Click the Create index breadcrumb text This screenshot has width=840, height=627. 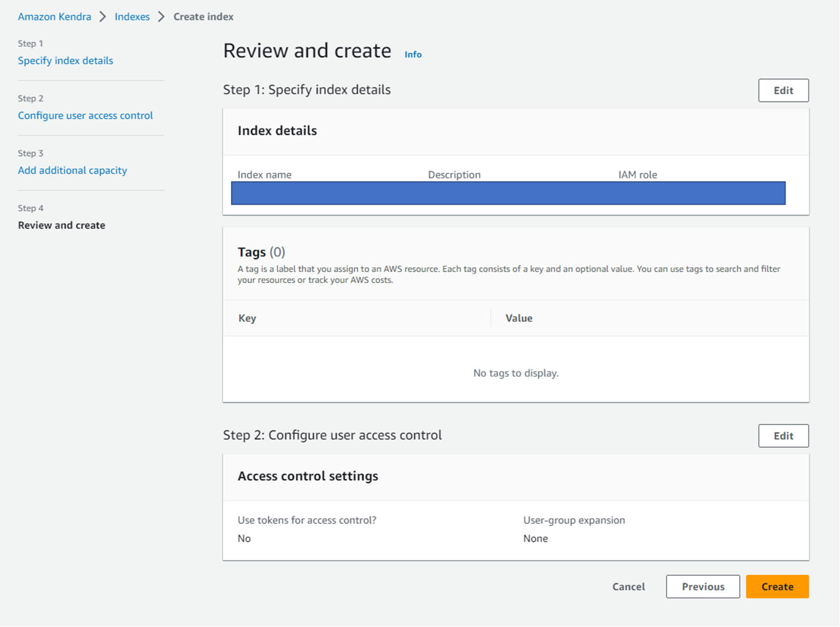pyautogui.click(x=203, y=17)
